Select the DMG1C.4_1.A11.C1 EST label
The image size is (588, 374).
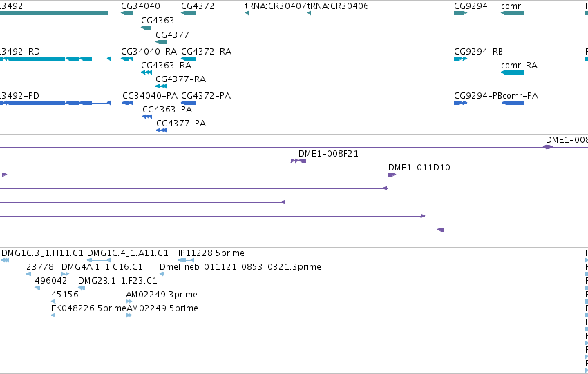click(128, 253)
